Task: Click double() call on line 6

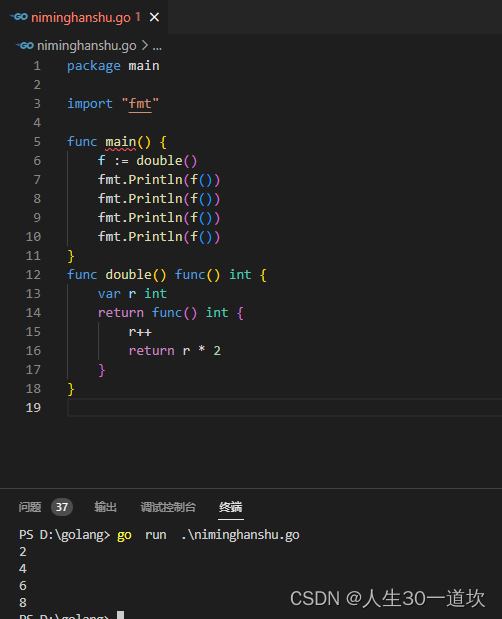Action: coord(167,161)
